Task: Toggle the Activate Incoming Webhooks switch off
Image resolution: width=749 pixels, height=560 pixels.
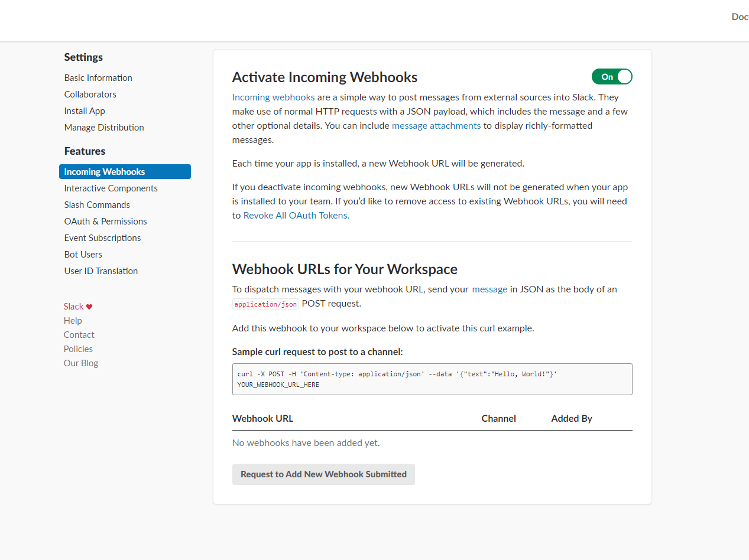Action: pyautogui.click(x=612, y=77)
